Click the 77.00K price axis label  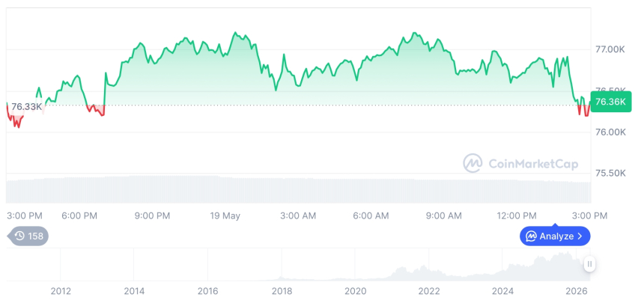click(610, 49)
